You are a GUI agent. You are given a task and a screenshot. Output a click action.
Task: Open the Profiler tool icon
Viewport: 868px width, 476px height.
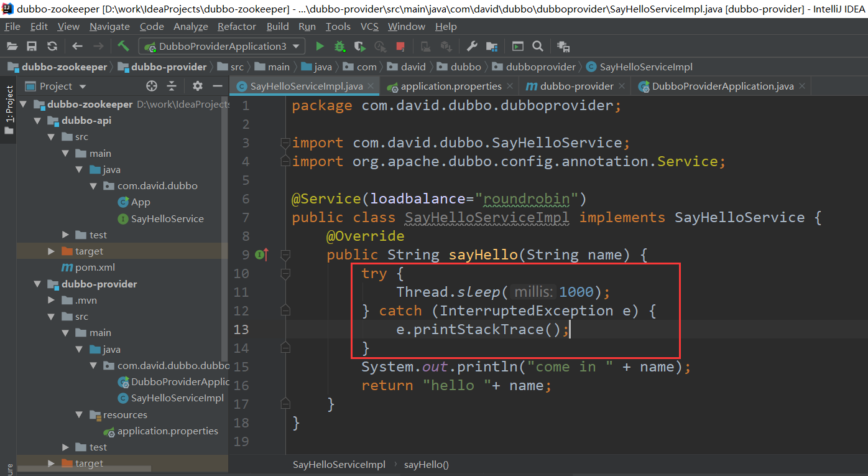(x=380, y=46)
